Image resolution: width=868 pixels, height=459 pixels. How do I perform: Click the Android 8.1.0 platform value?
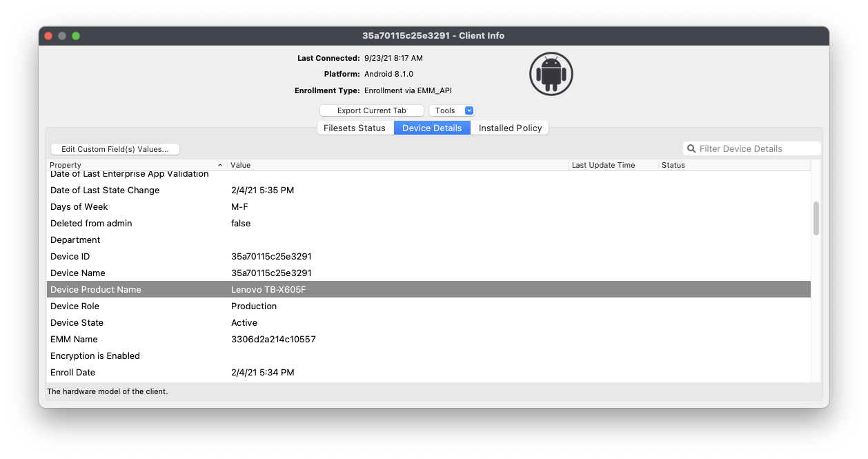tap(389, 74)
